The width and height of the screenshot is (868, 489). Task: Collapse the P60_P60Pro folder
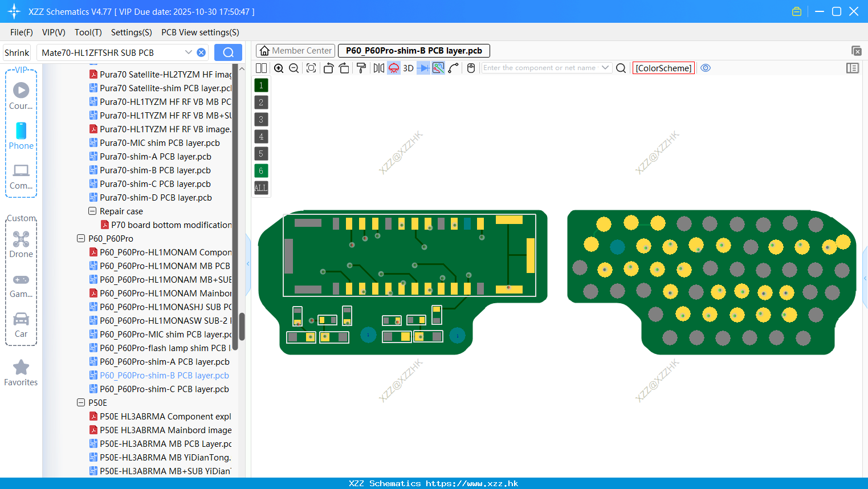pyautogui.click(x=81, y=238)
